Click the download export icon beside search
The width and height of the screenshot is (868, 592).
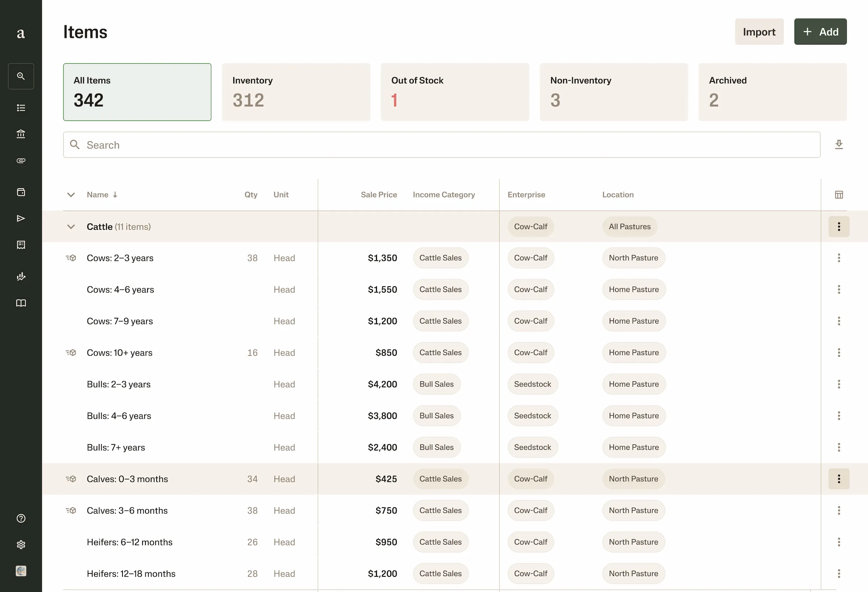(x=839, y=145)
